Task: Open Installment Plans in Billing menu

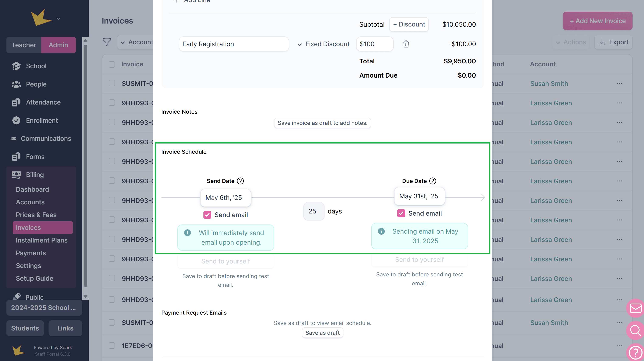Action: (x=42, y=240)
